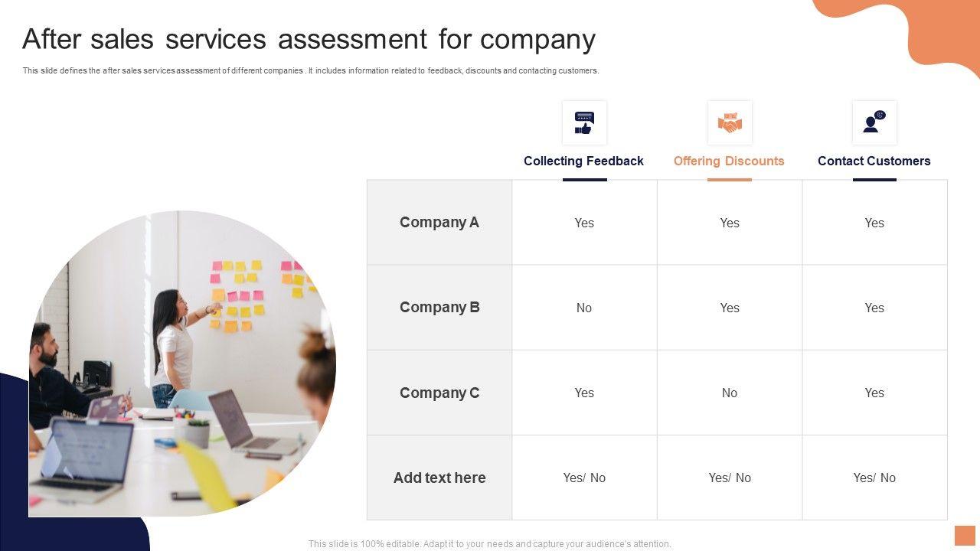Select the Collecting Feedback column header
The width and height of the screenshot is (980, 551).
(583, 161)
